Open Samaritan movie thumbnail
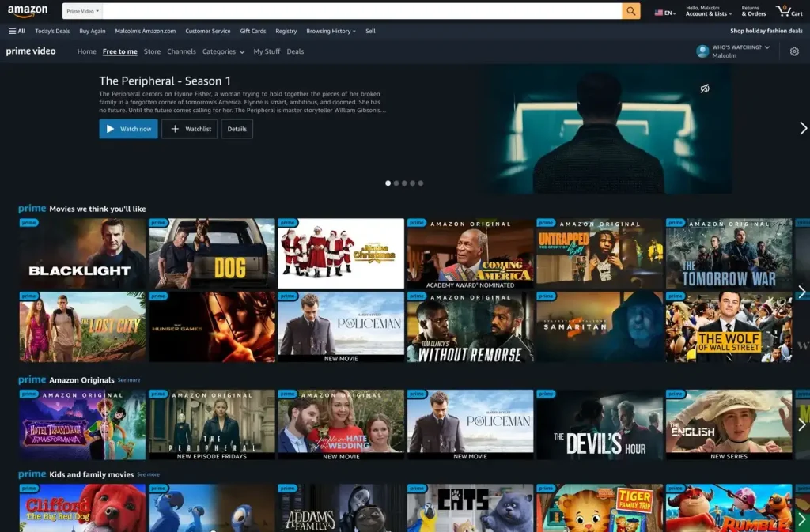This screenshot has width=810, height=532. coord(600,326)
